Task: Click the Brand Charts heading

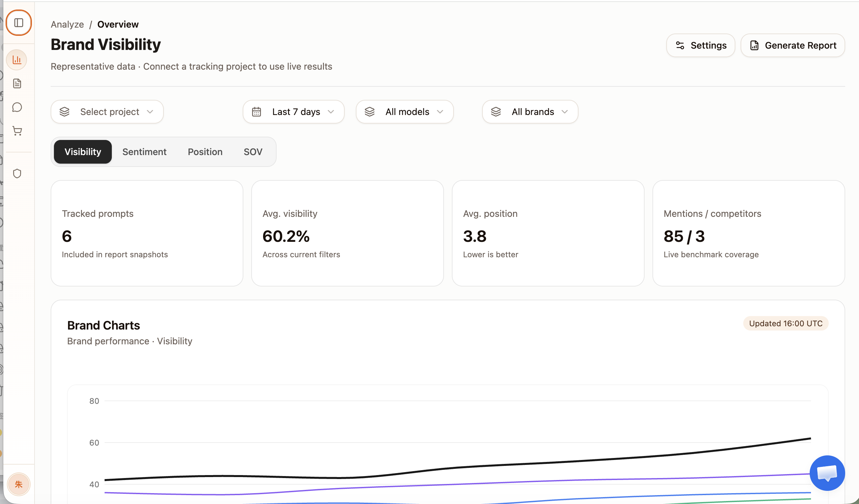Action: tap(104, 325)
